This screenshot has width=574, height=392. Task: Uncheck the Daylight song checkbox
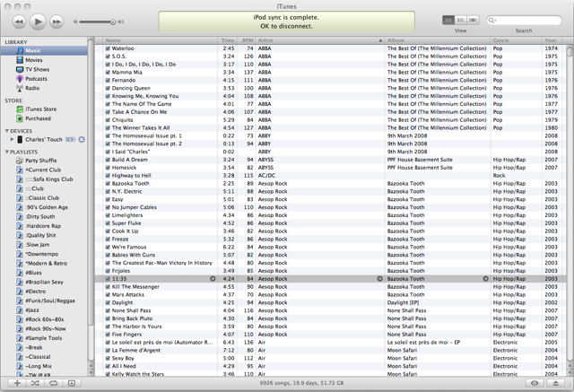108,302
